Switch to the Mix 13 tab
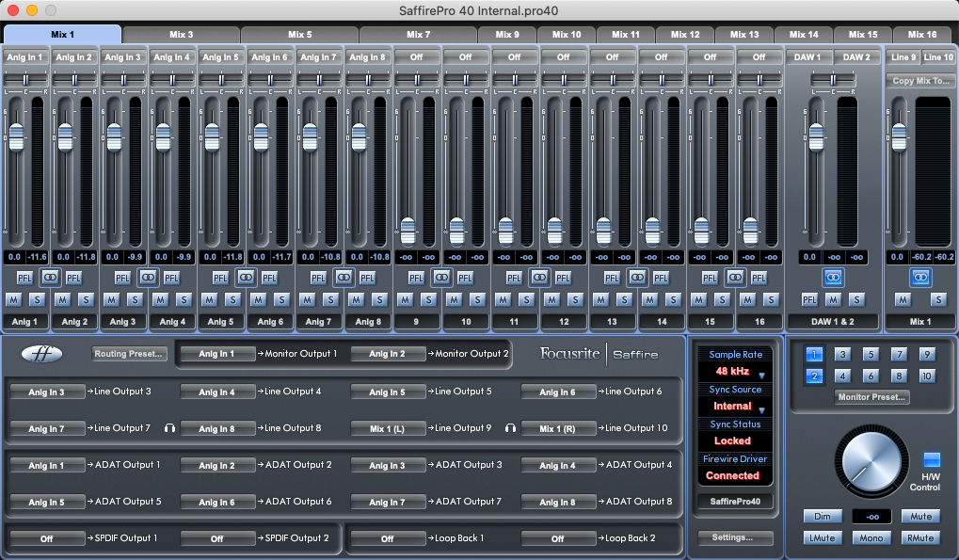This screenshot has width=959, height=560. point(744,34)
